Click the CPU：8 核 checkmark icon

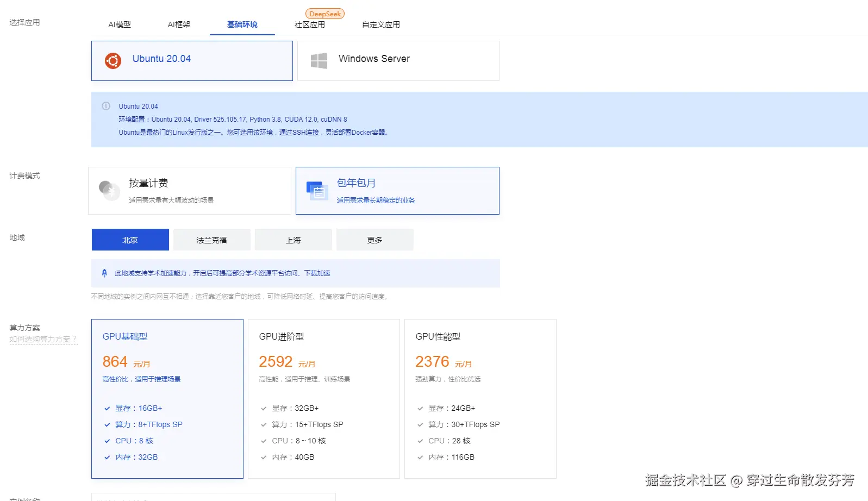[x=107, y=441]
